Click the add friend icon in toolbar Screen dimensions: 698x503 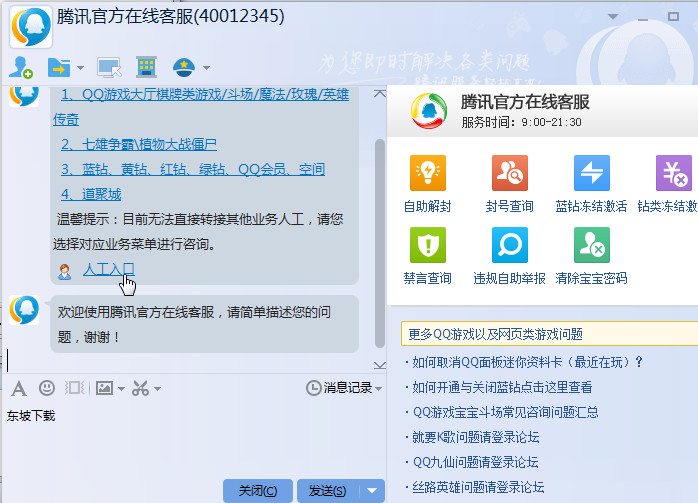21,67
